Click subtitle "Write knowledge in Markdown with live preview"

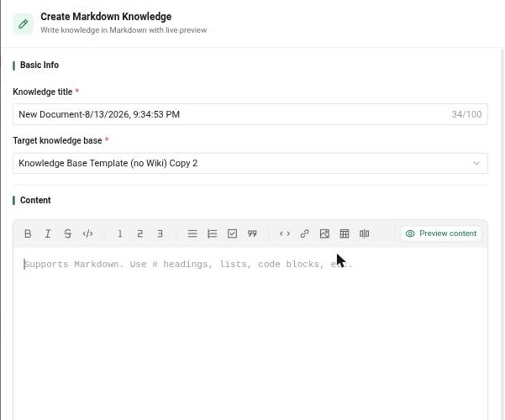pos(124,30)
